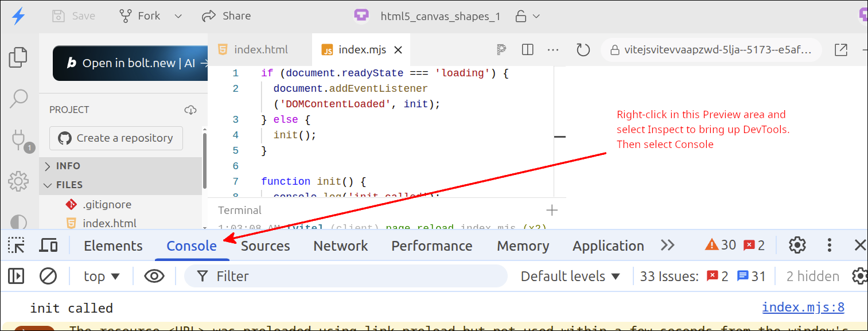Toggle the device toolbar icon
The height and width of the screenshot is (331, 868).
[48, 246]
